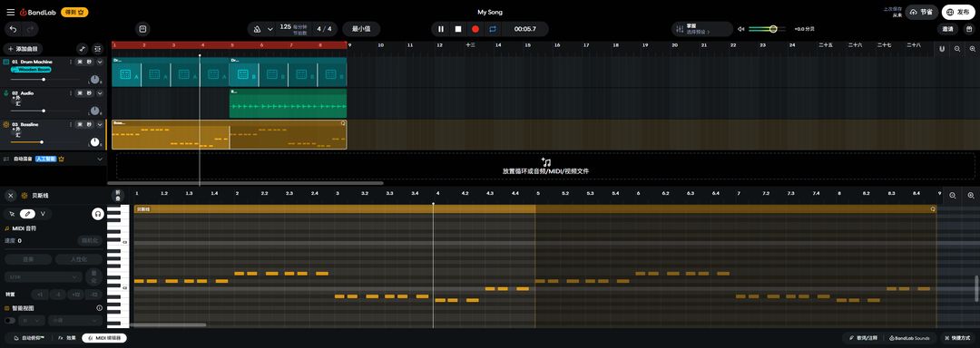
Task: Zoom out the arrangement timeline
Action: point(957,48)
